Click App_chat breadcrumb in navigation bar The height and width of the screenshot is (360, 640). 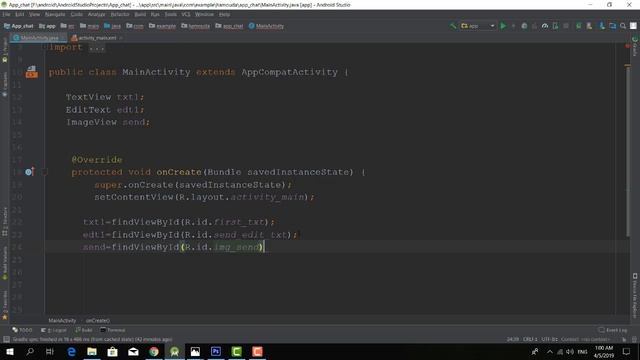point(18,26)
